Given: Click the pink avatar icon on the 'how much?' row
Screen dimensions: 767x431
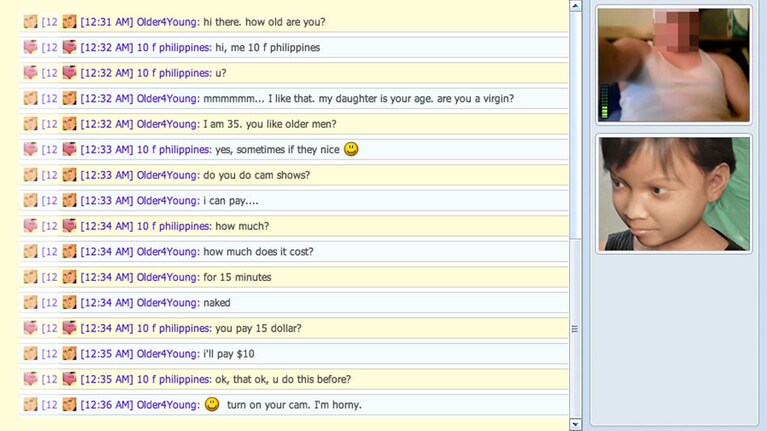Looking at the screenshot, I should click(x=69, y=226).
